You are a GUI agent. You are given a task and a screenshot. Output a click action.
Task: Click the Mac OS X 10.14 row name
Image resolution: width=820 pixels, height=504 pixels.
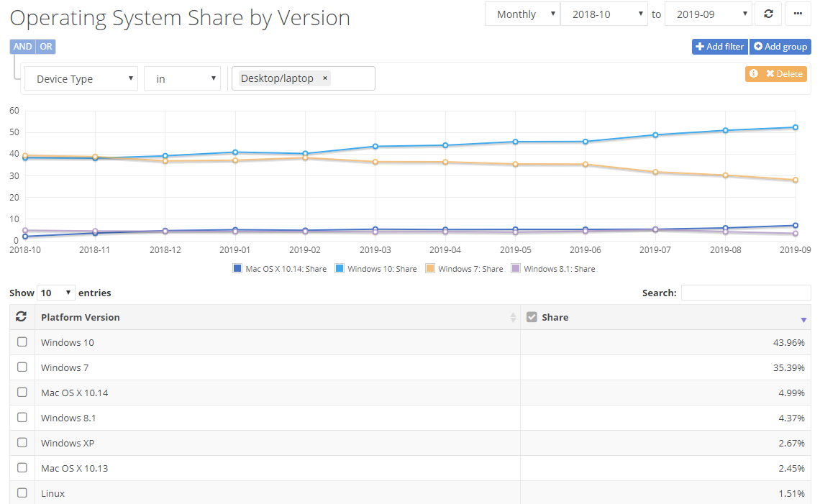point(75,393)
